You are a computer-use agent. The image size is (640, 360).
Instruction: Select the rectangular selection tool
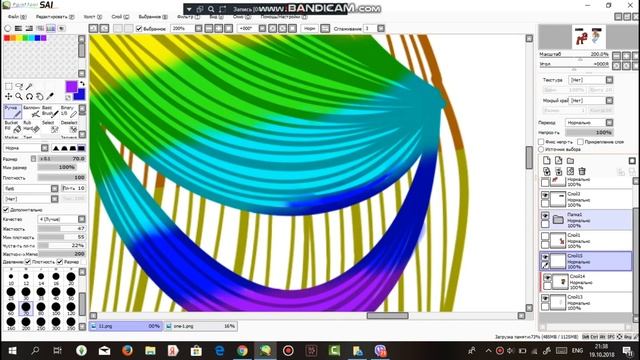tap(9, 87)
